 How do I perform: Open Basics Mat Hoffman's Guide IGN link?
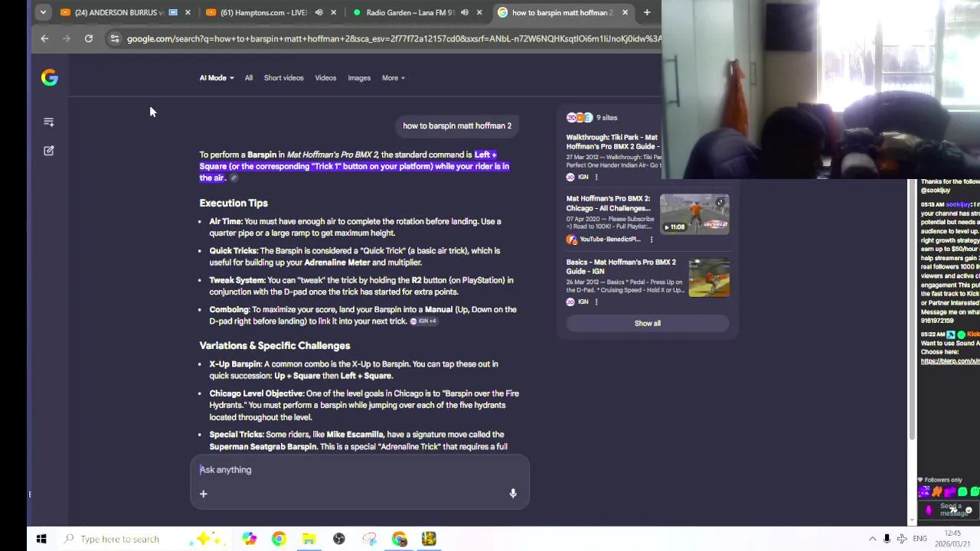point(621,266)
